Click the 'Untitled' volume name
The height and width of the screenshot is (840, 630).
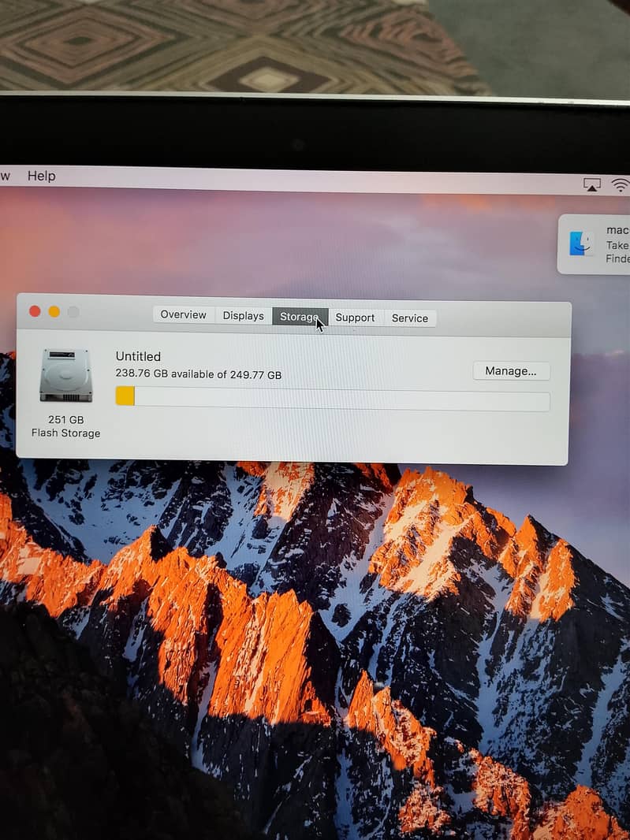(138, 356)
